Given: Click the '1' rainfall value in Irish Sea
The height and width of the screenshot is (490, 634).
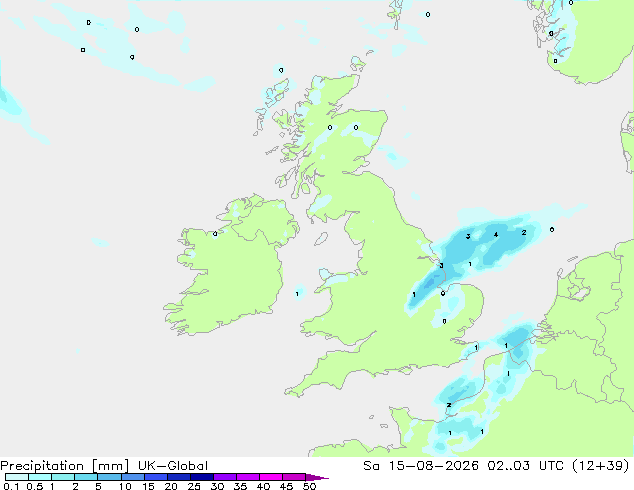Looking at the screenshot, I should tap(297, 294).
